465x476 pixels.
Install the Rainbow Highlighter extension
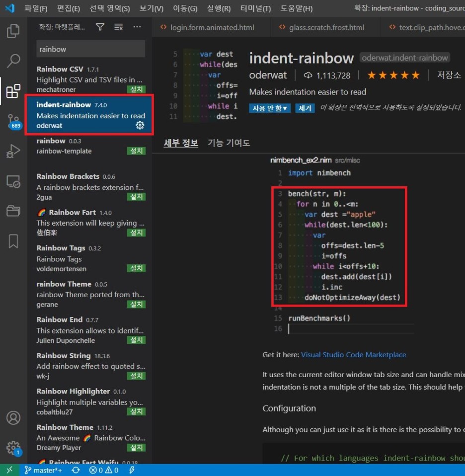click(136, 411)
